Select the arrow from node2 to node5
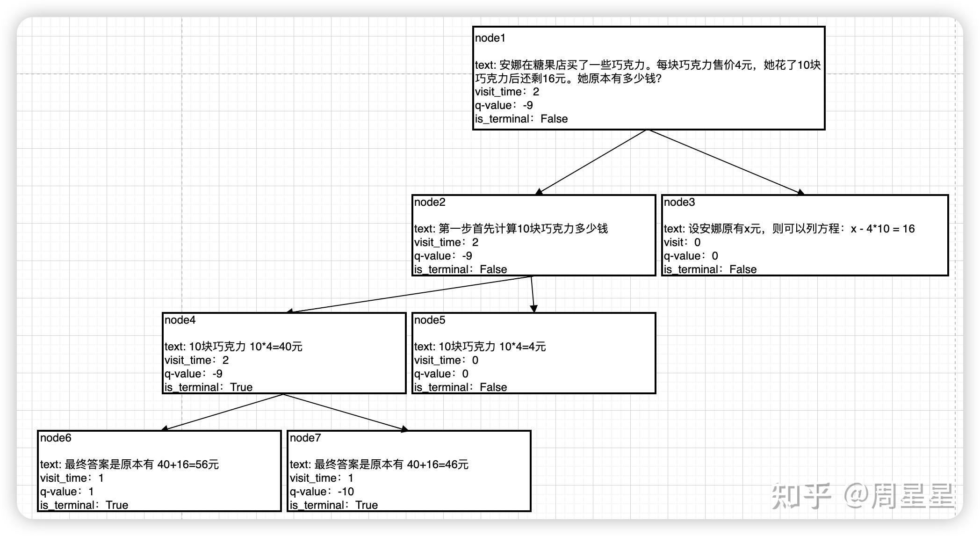This screenshot has height=536, width=980. [533, 294]
